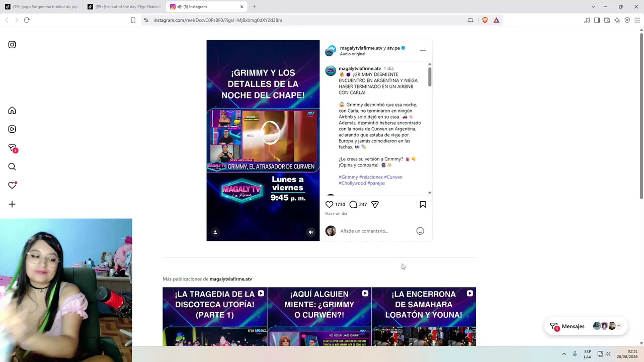This screenshot has height=362, width=644.
Task: Open the Brave Wallet toolbar icon
Action: pos(607,20)
